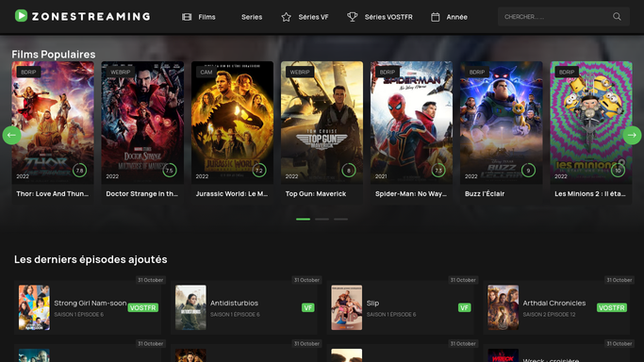
Task: Click VF badge on Antidisturbios row
Action: (x=308, y=307)
